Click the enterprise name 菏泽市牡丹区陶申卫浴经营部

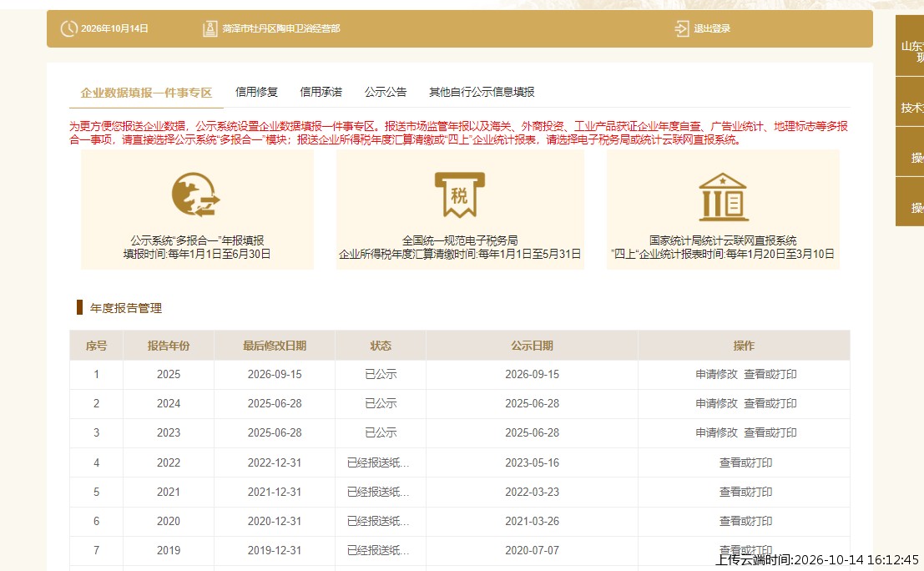pyautogui.click(x=281, y=28)
